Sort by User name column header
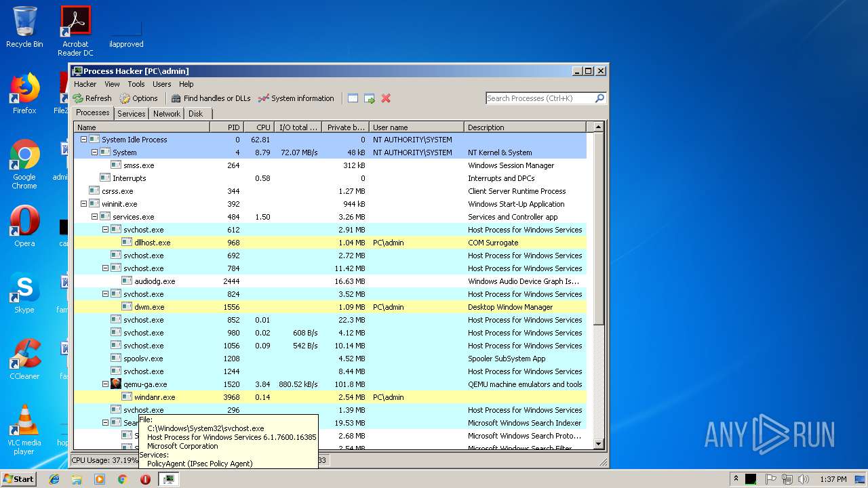The height and width of the screenshot is (488, 868). tap(416, 127)
